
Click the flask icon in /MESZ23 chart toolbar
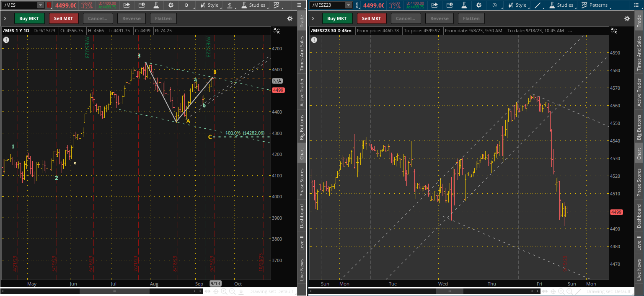pos(464,5)
